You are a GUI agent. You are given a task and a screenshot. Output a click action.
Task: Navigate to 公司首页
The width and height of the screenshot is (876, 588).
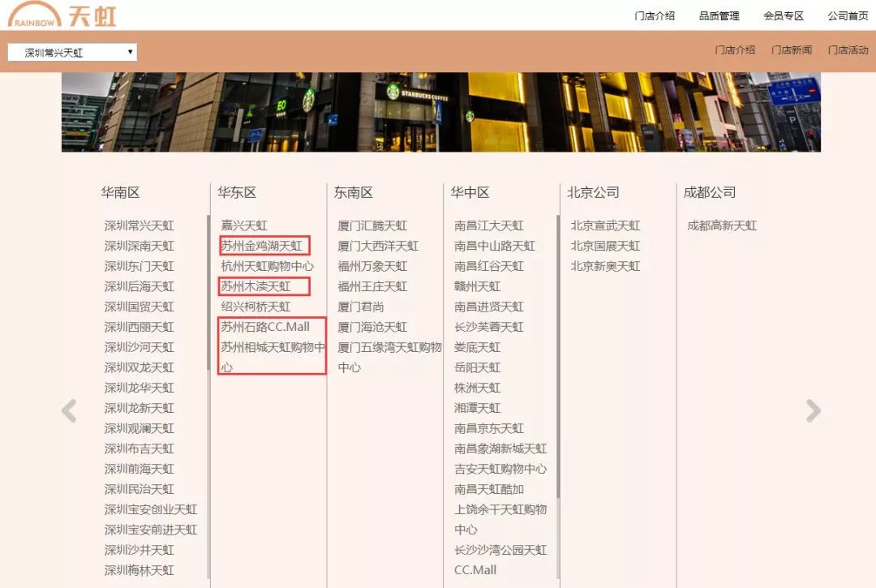pyautogui.click(x=847, y=16)
